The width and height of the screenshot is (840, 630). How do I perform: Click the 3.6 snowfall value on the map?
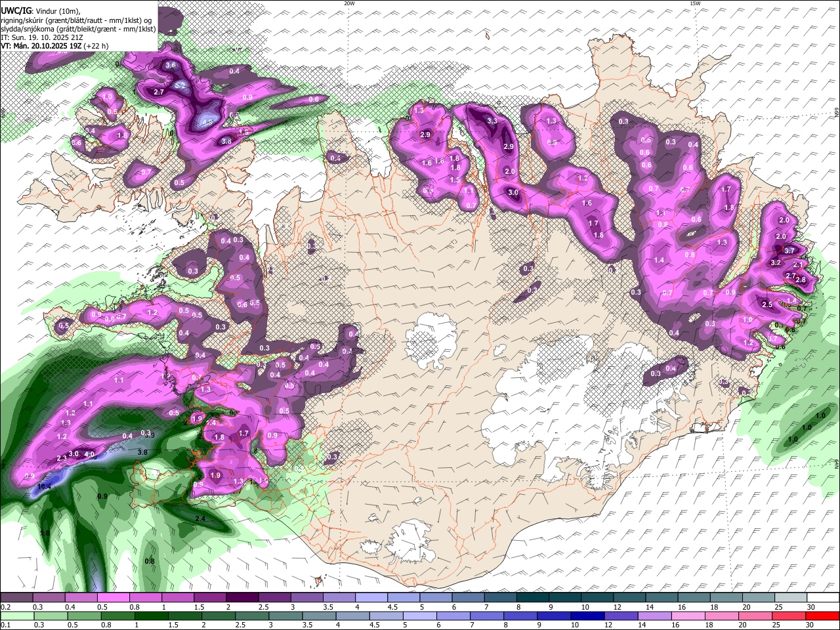(x=171, y=65)
